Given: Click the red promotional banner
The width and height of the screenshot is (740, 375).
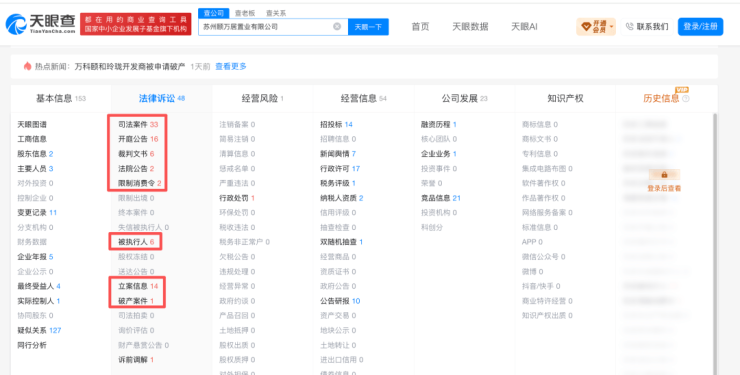Looking at the screenshot, I should tap(136, 24).
